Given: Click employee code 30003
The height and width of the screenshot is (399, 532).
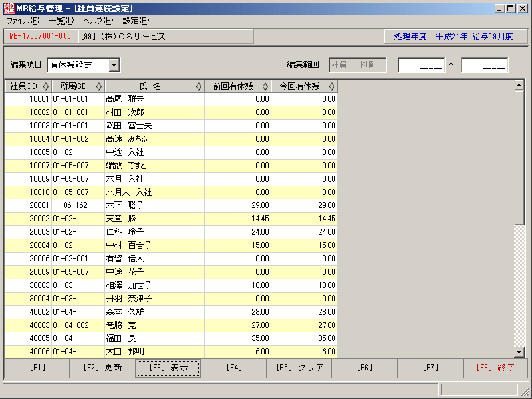Looking at the screenshot, I should click(39, 285).
